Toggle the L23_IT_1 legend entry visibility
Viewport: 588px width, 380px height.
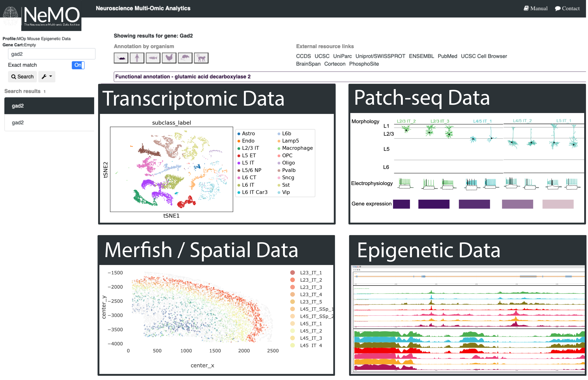[311, 273]
